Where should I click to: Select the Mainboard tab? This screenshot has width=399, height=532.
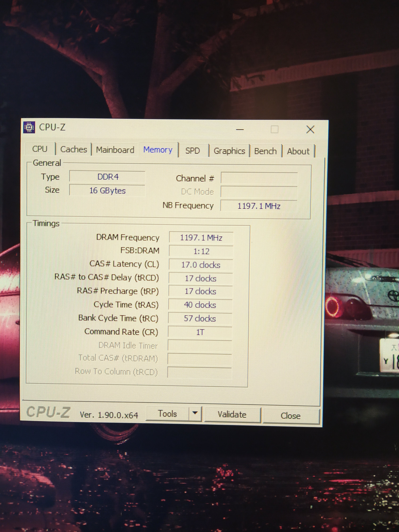[115, 150]
